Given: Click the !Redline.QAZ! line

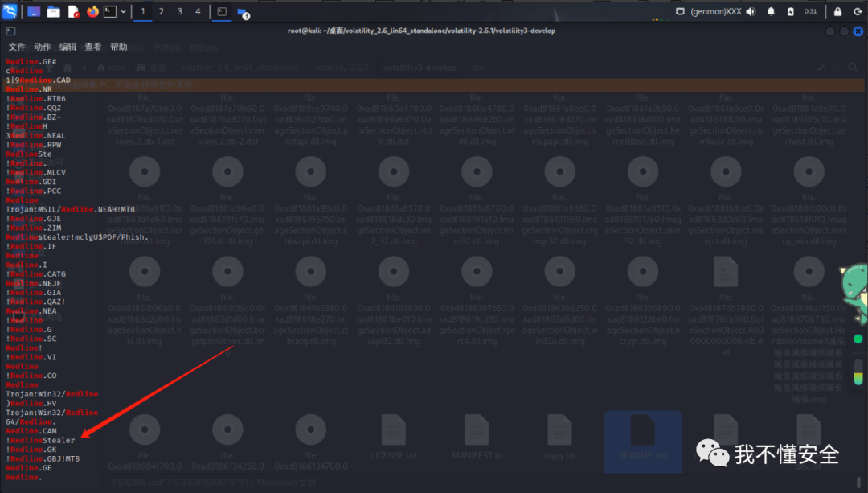Looking at the screenshot, I should coord(36,302).
